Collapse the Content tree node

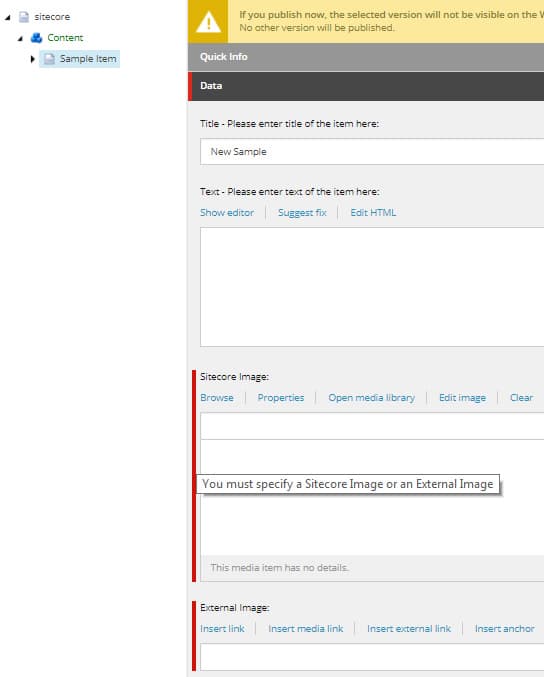pos(20,38)
